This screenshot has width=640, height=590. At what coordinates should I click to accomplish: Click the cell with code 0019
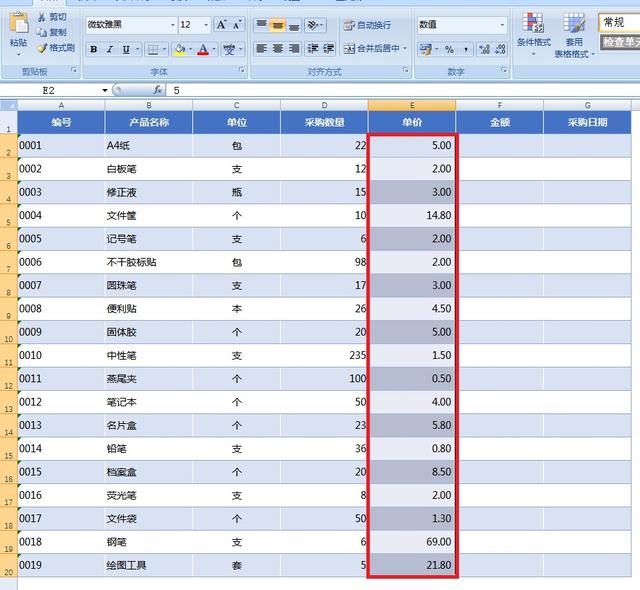tap(61, 565)
